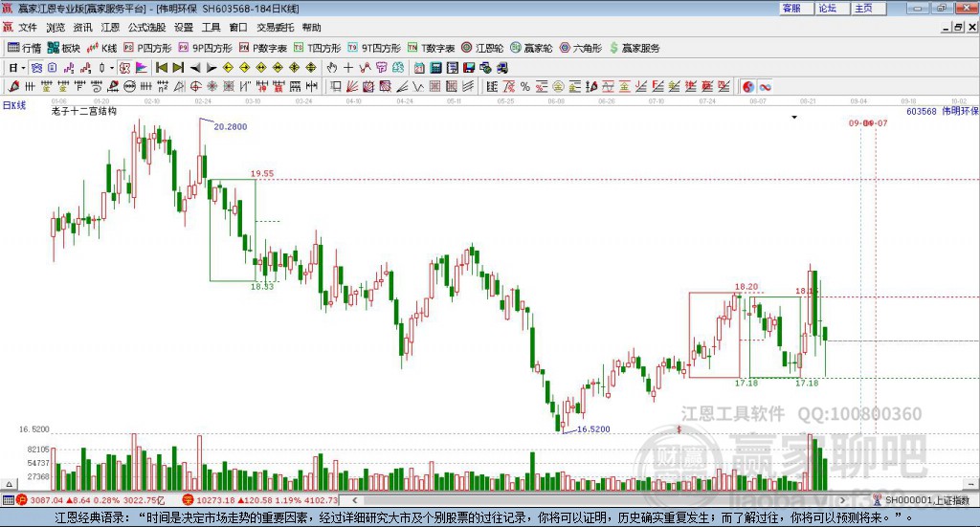Open the P数字表 tool
Image resolution: width=980 pixels, height=527 pixels.
(262, 48)
